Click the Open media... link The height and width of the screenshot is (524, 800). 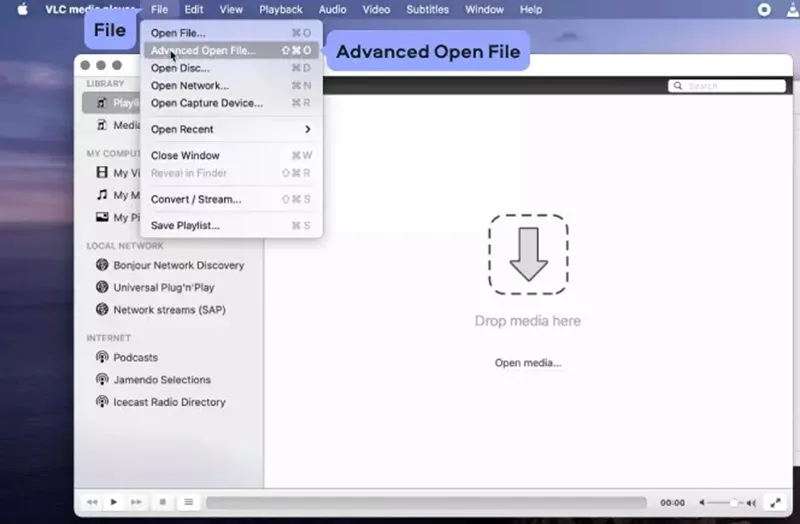(528, 363)
